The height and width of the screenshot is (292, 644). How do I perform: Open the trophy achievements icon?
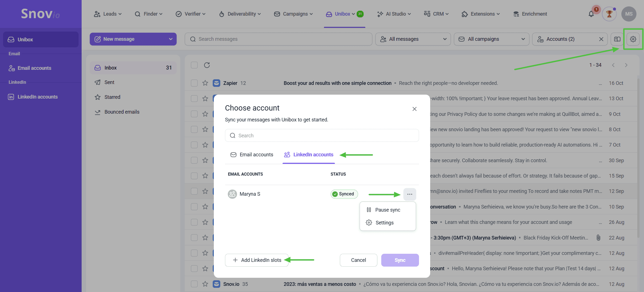coord(609,14)
